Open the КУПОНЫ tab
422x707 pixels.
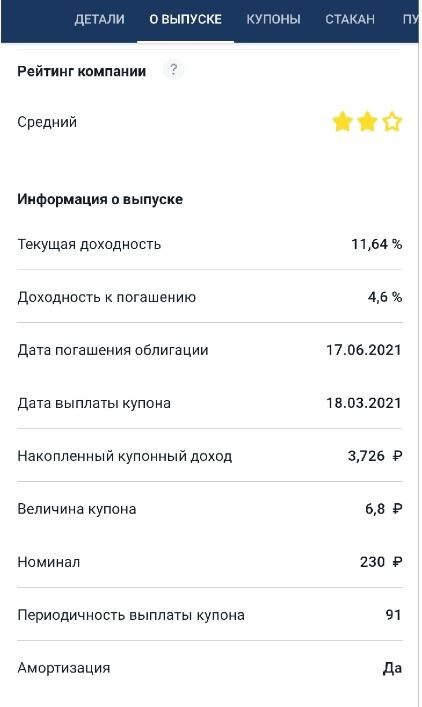pos(273,19)
